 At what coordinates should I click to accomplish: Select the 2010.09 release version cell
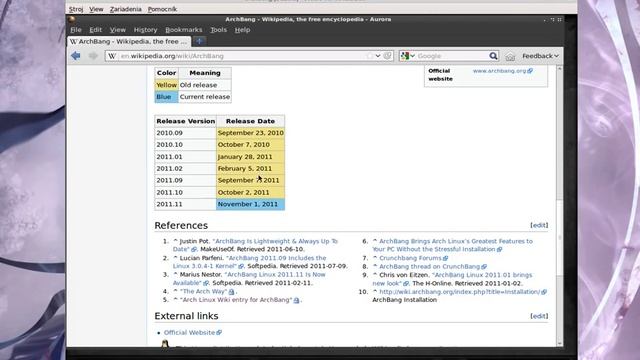185,133
